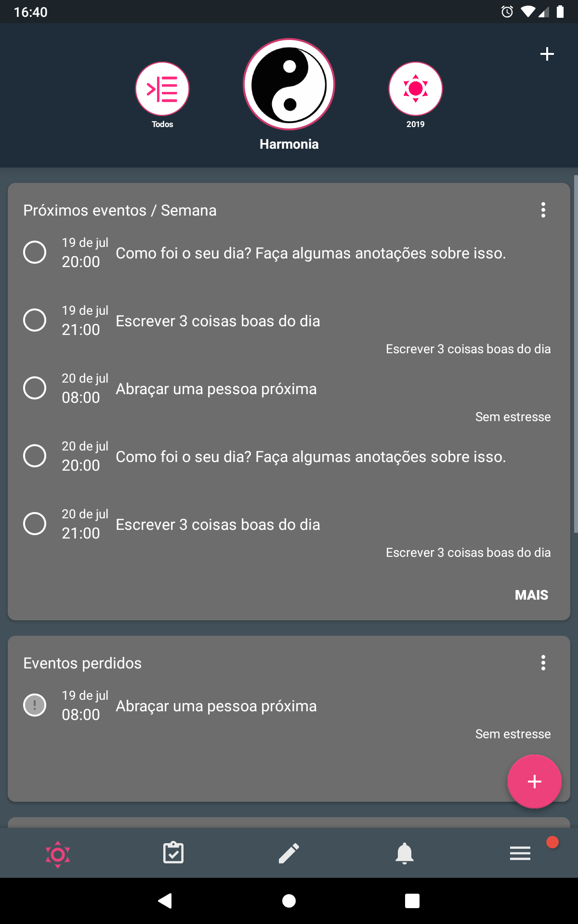
Task: Open the 2019 category icon
Action: click(416, 89)
